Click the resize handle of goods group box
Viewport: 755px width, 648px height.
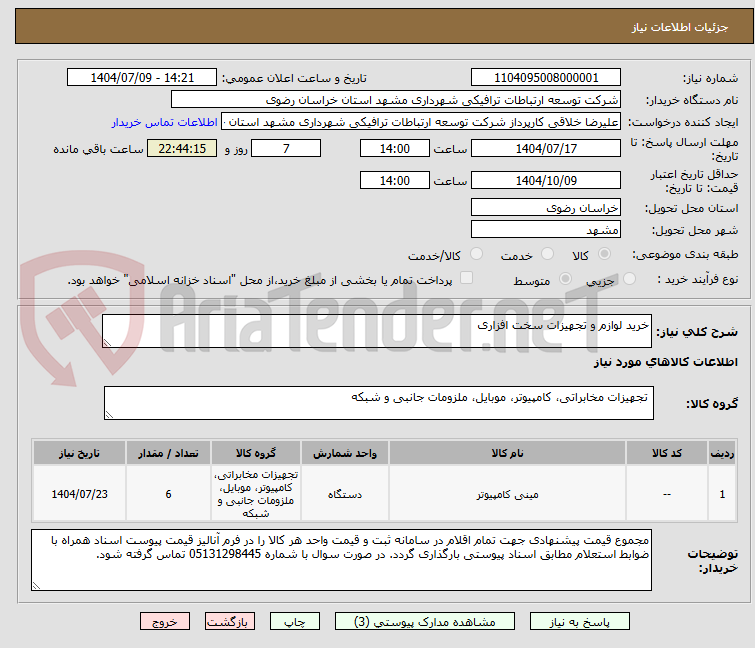[109, 415]
